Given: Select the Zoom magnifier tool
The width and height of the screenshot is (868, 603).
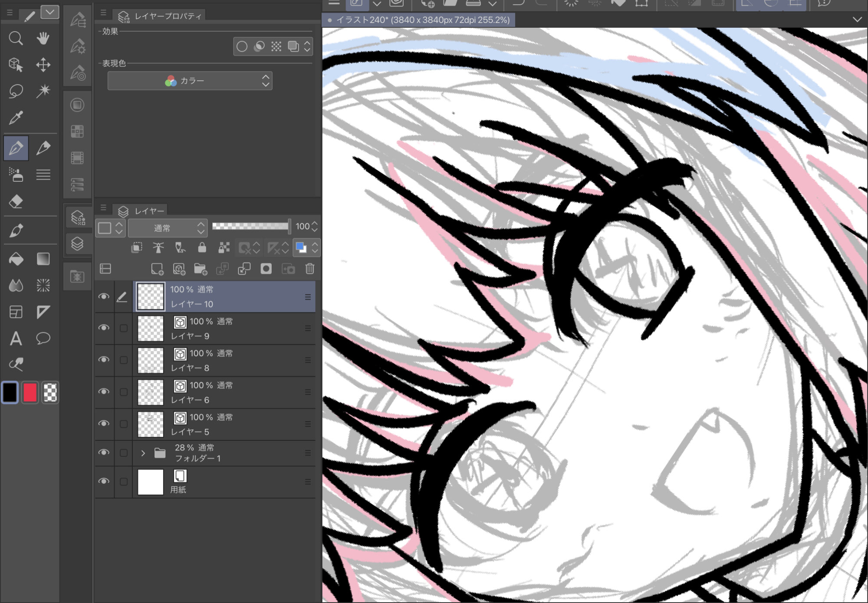Looking at the screenshot, I should [x=16, y=39].
